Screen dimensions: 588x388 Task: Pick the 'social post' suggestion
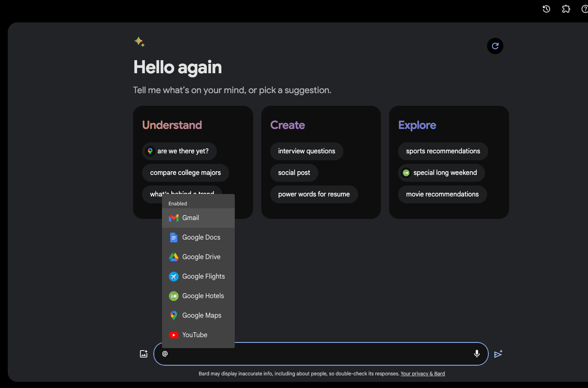pyautogui.click(x=294, y=173)
